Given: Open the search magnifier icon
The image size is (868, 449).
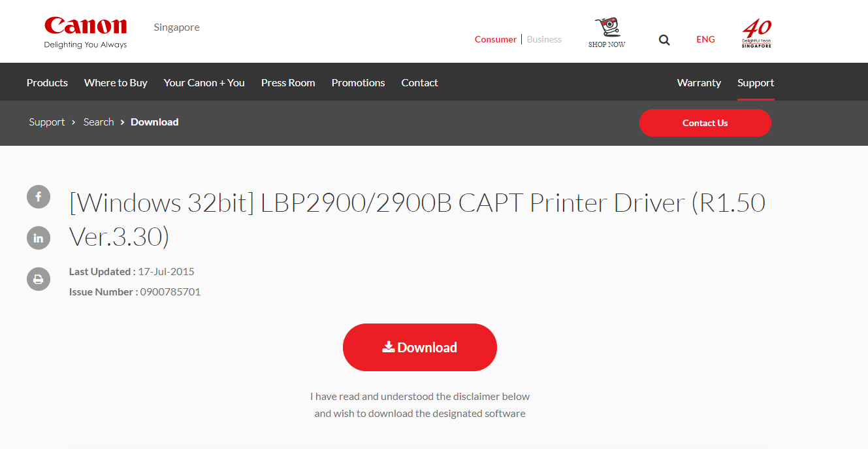Looking at the screenshot, I should pos(664,40).
